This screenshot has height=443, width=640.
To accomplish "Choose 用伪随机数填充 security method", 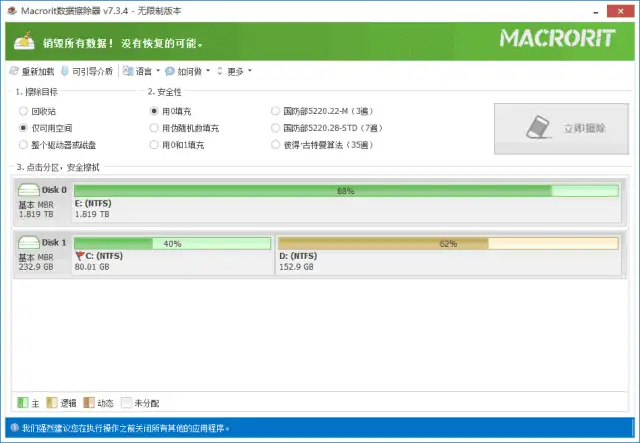I will [x=154, y=128].
